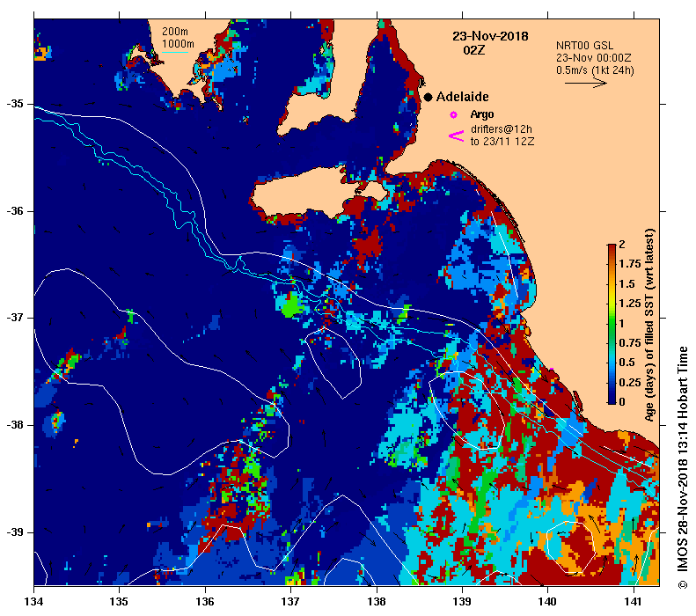
Task: Click the colorbar tick label 1.75
Action: tap(630, 264)
